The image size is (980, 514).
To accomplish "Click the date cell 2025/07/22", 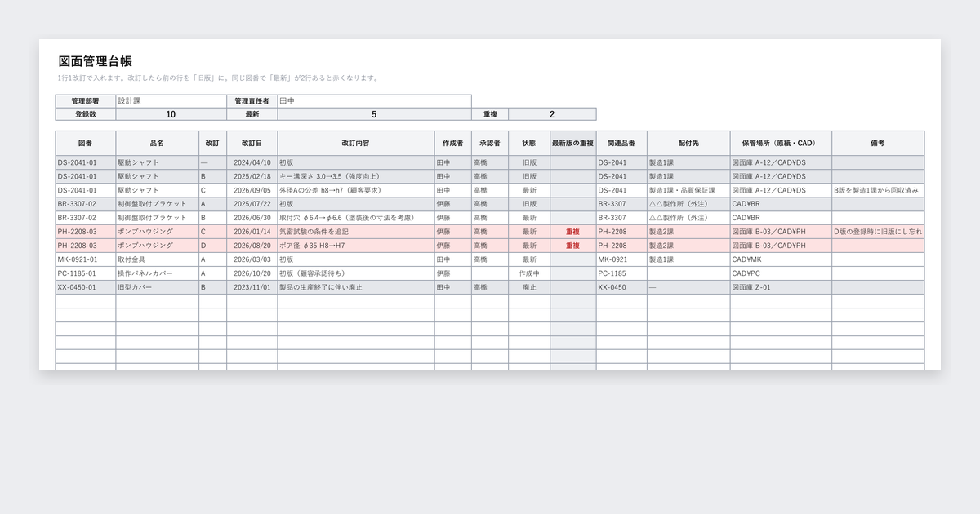I will click(252, 204).
